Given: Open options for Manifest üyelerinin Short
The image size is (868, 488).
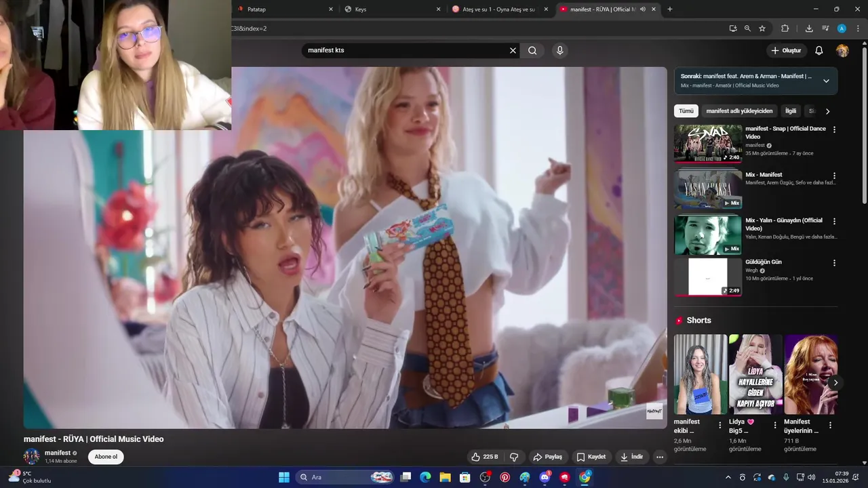Looking at the screenshot, I should (x=831, y=426).
